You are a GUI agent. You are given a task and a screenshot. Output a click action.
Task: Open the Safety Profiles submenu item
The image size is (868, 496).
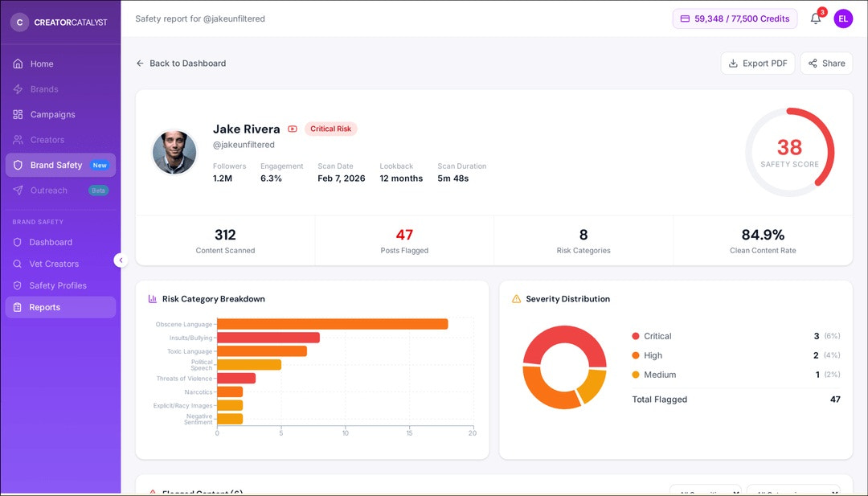coord(60,285)
